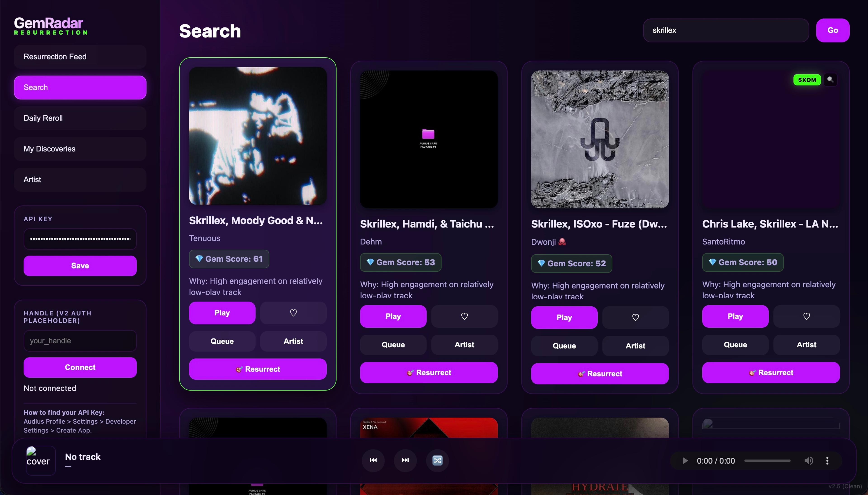The height and width of the screenshot is (495, 868).
Task: Resurrect the Skrillex, Hamdi, & Taichu track
Action: click(429, 373)
